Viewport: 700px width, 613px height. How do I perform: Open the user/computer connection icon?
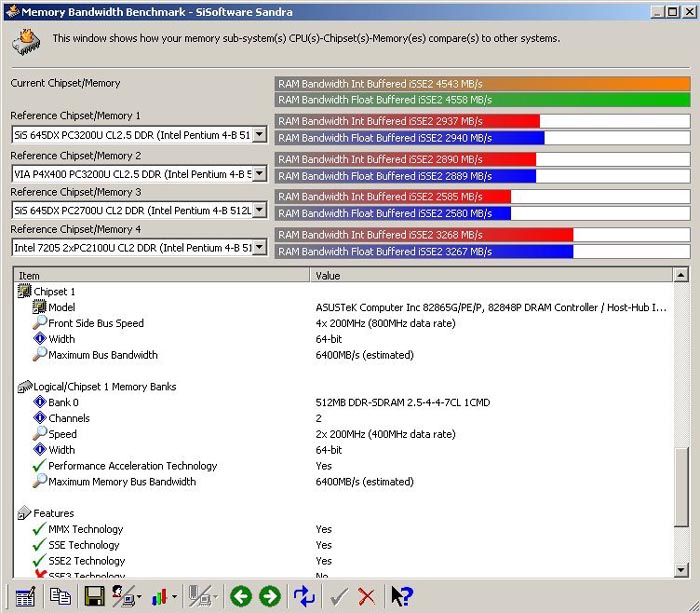click(126, 596)
